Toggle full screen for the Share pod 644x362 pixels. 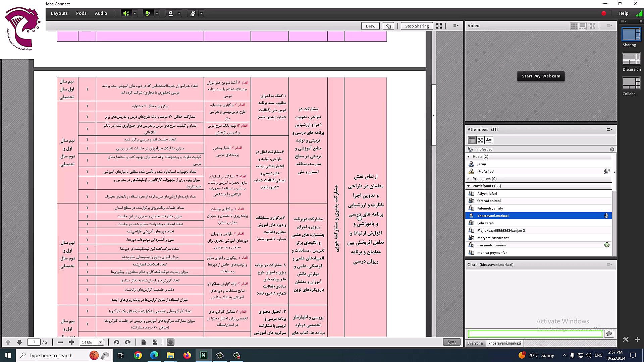[x=439, y=26]
